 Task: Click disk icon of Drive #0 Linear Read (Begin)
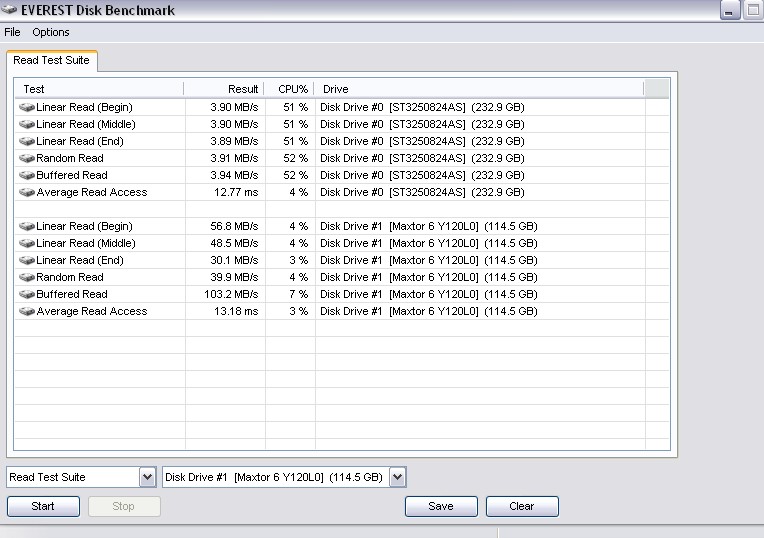(27, 107)
